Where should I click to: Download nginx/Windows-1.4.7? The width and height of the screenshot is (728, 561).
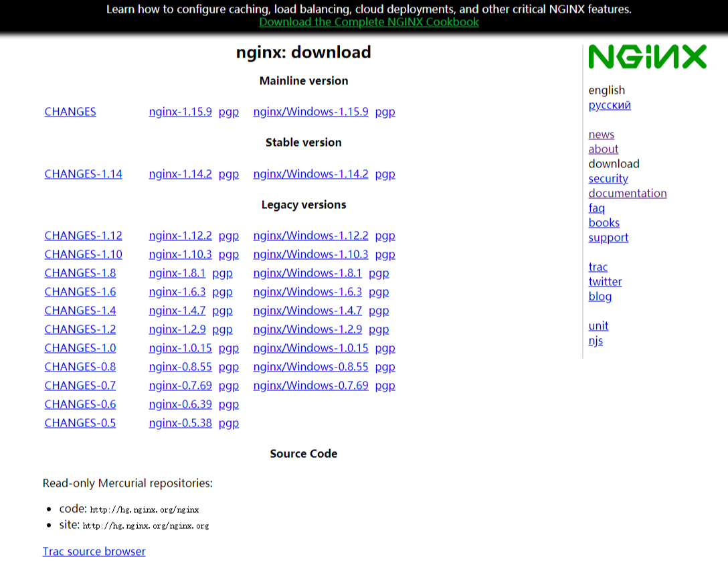click(x=307, y=310)
